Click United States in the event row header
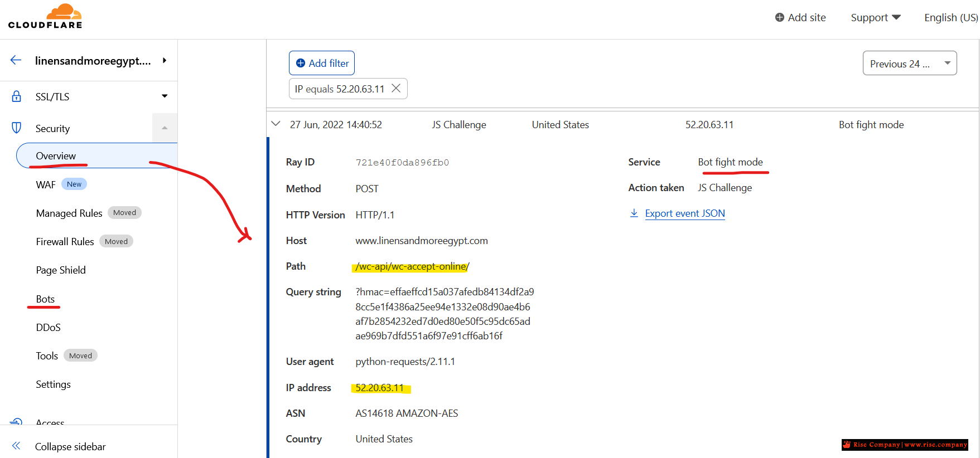This screenshot has height=458, width=980. pos(560,125)
